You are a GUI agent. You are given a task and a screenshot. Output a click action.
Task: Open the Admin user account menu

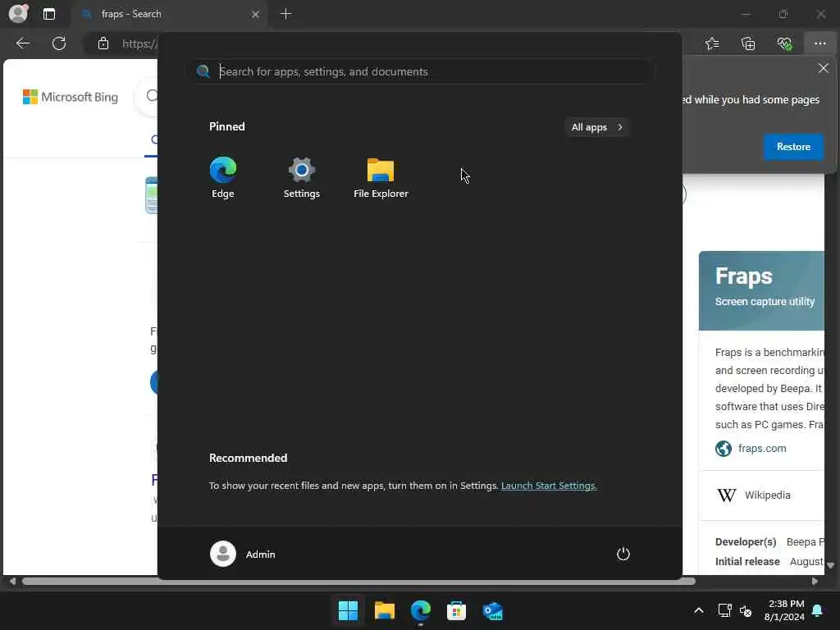(243, 554)
